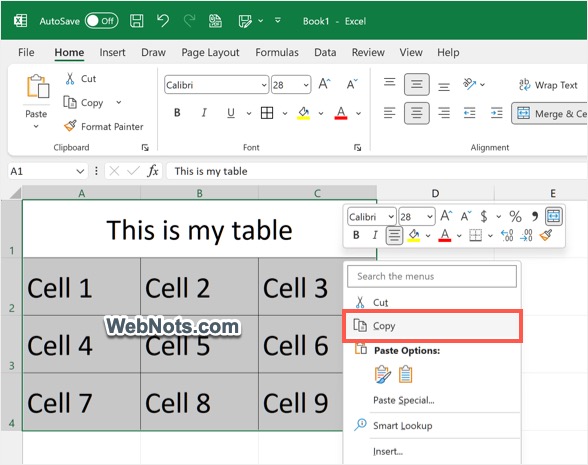Switch to the Insert tab
This screenshot has width=588, height=465.
(x=112, y=52)
